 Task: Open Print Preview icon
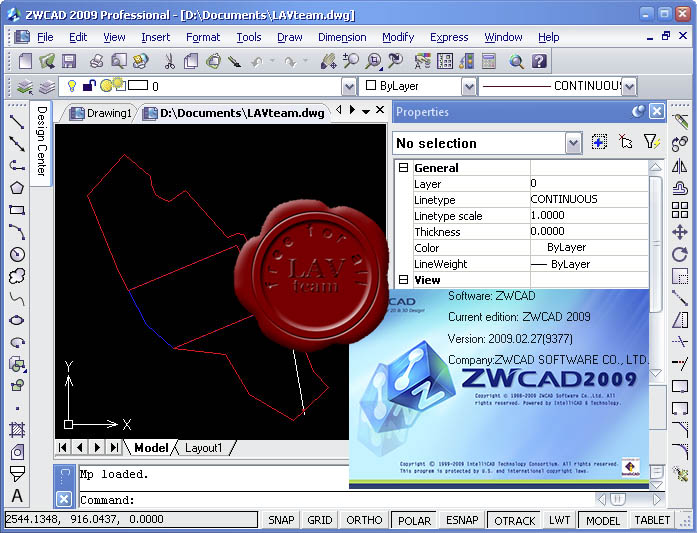[x=119, y=61]
